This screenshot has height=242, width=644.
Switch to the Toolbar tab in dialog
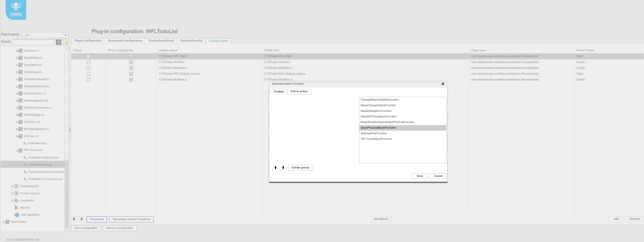tap(279, 92)
